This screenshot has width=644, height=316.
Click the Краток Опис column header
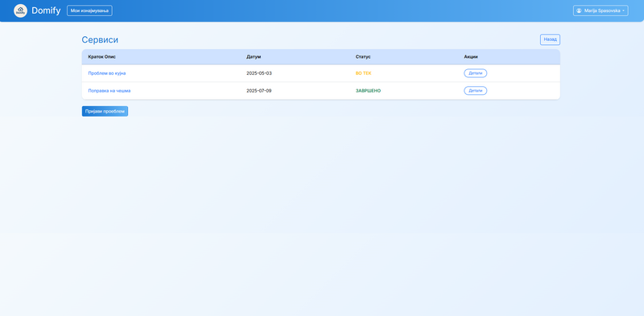102,56
